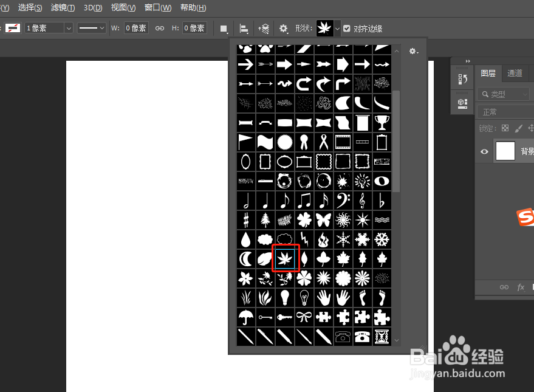The image size is (534, 392).
Task: Click the link layers chain icon
Action: (504, 287)
